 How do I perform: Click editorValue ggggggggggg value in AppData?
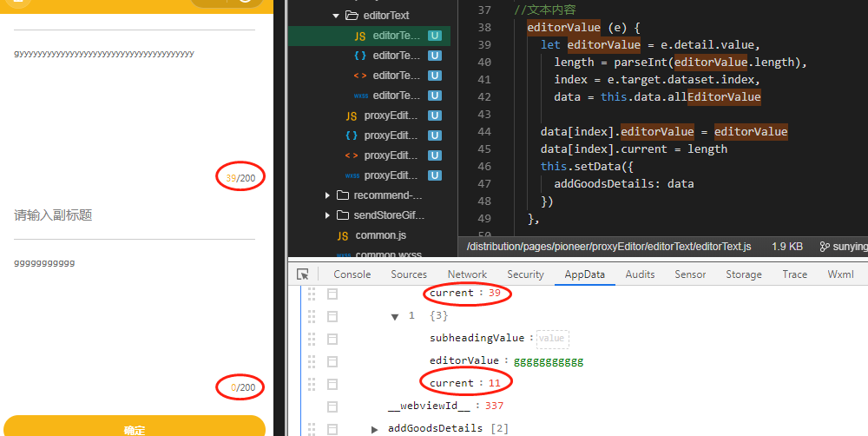pyautogui.click(x=548, y=361)
